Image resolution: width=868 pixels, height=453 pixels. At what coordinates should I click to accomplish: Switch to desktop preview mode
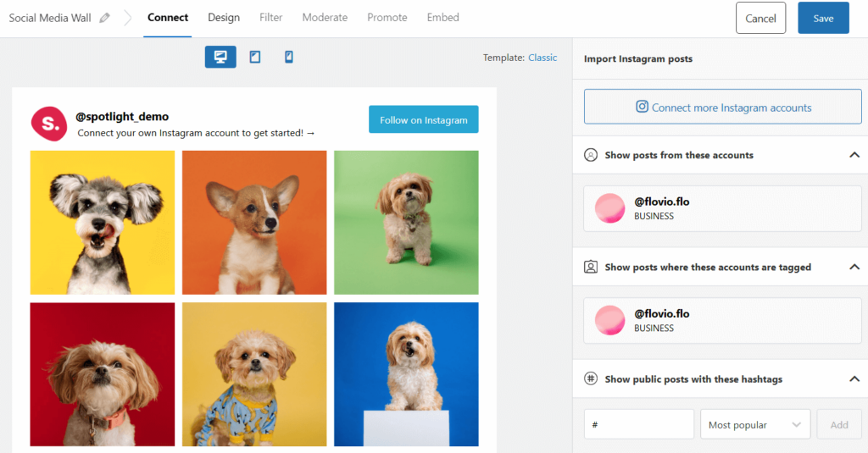click(220, 57)
